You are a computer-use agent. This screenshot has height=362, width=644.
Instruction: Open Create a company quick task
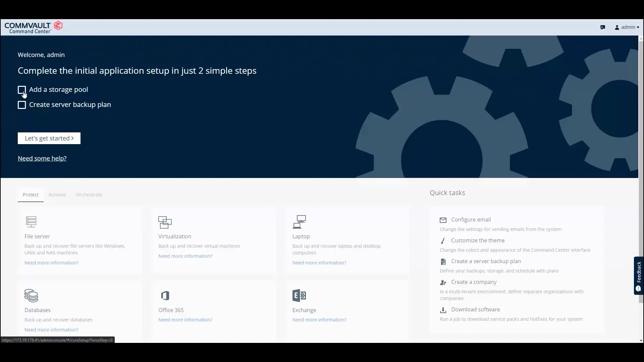474,282
